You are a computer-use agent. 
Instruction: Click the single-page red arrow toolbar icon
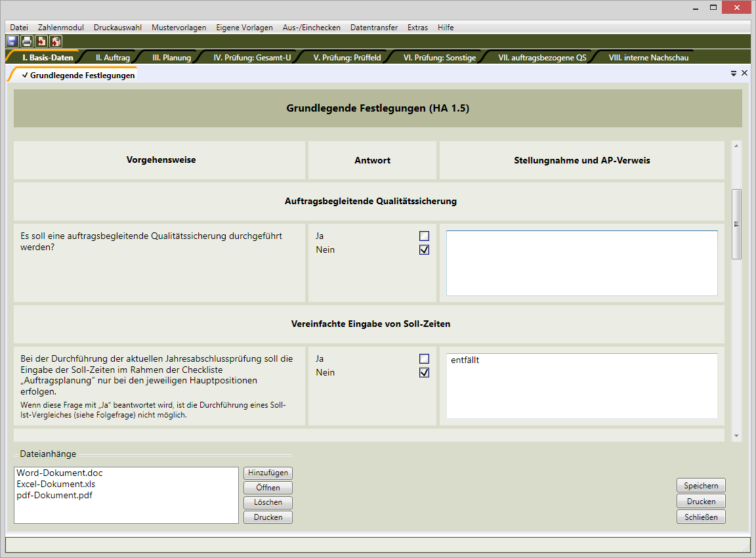41,41
